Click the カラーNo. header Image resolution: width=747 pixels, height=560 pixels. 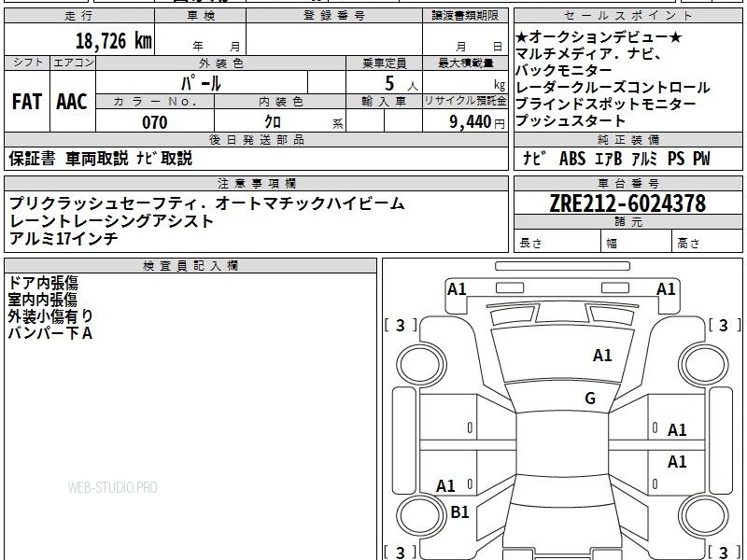click(x=155, y=102)
